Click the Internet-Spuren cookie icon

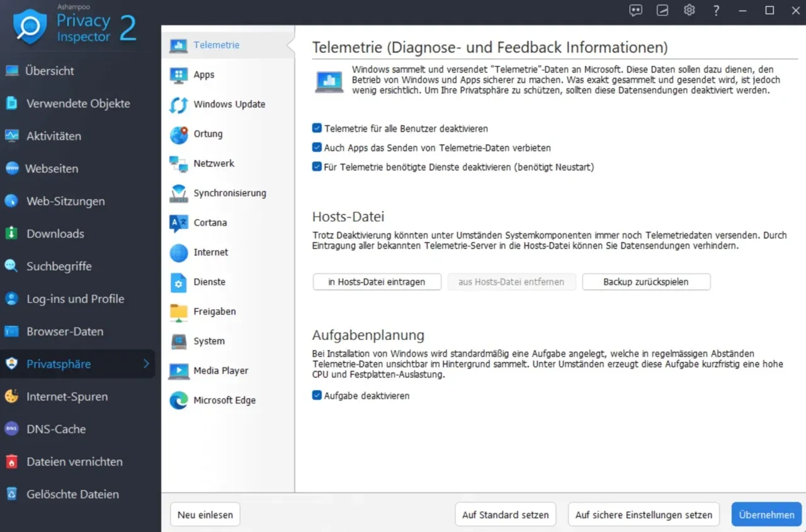(x=11, y=397)
